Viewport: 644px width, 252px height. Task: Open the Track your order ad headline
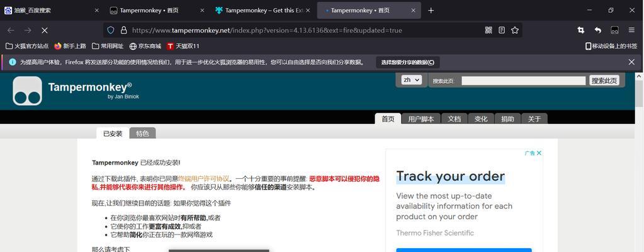click(x=451, y=176)
